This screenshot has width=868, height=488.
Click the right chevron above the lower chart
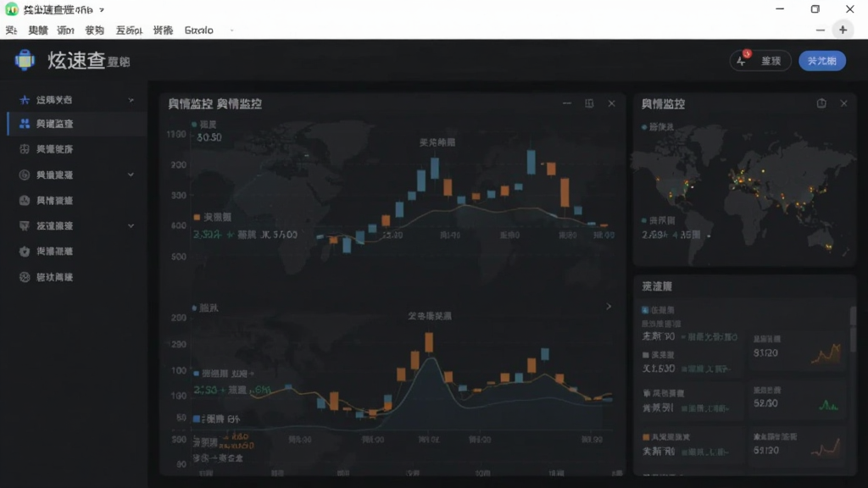[609, 307]
